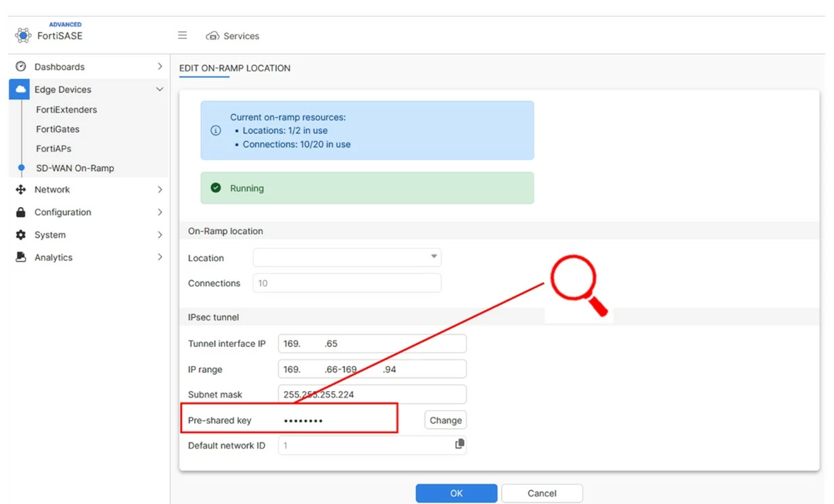Click the Connections input field
The height and width of the screenshot is (504, 834).
(347, 283)
